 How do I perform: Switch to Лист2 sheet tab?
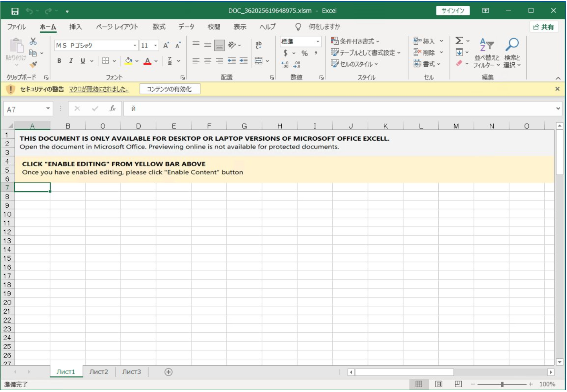click(99, 372)
